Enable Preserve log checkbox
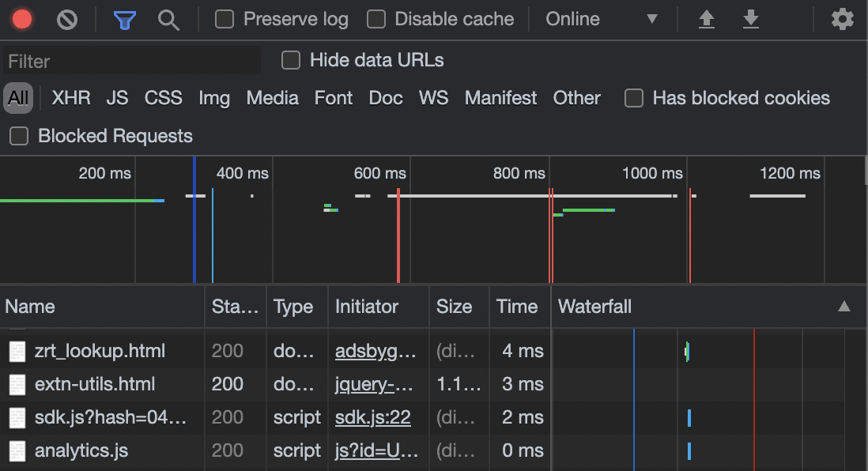The height and width of the screenshot is (471, 868). 225,20
